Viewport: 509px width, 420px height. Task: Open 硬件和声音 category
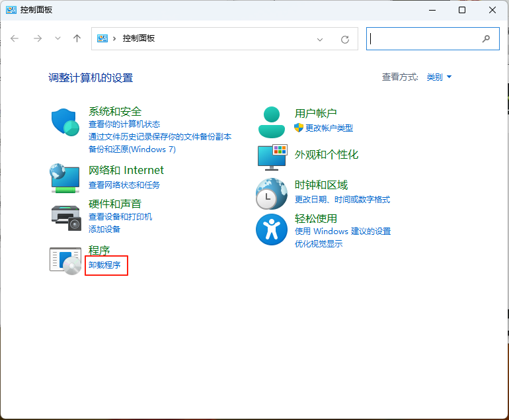pos(115,204)
